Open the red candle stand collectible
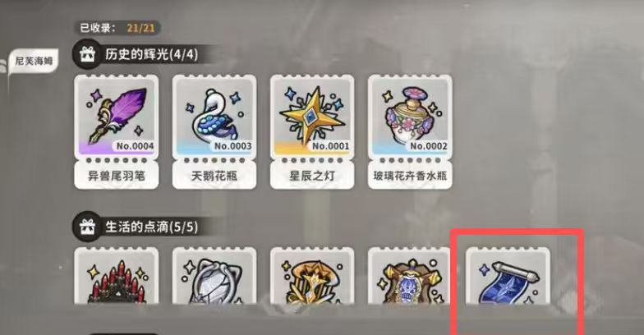The width and height of the screenshot is (644, 335). click(117, 276)
